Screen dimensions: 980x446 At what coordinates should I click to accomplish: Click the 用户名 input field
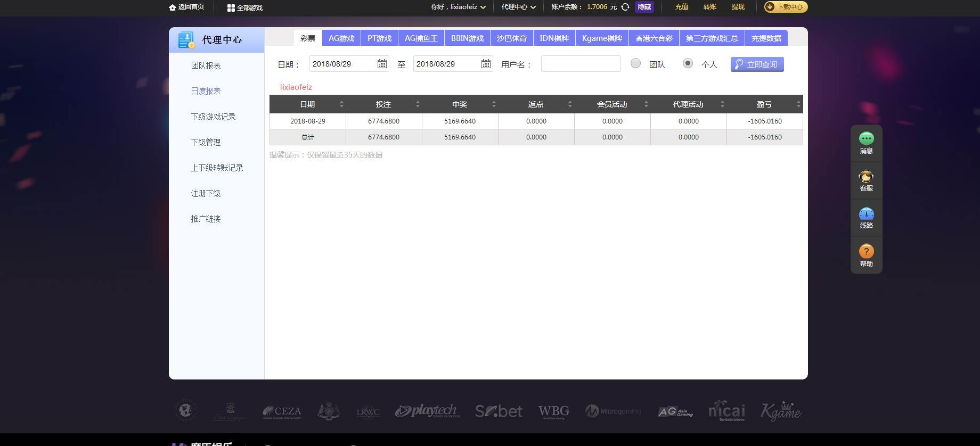click(x=581, y=64)
